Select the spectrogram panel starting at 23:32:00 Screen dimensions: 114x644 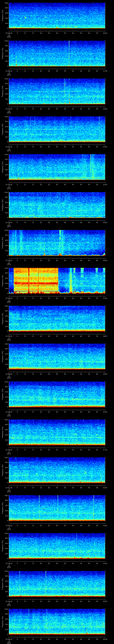click(x=57, y=129)
